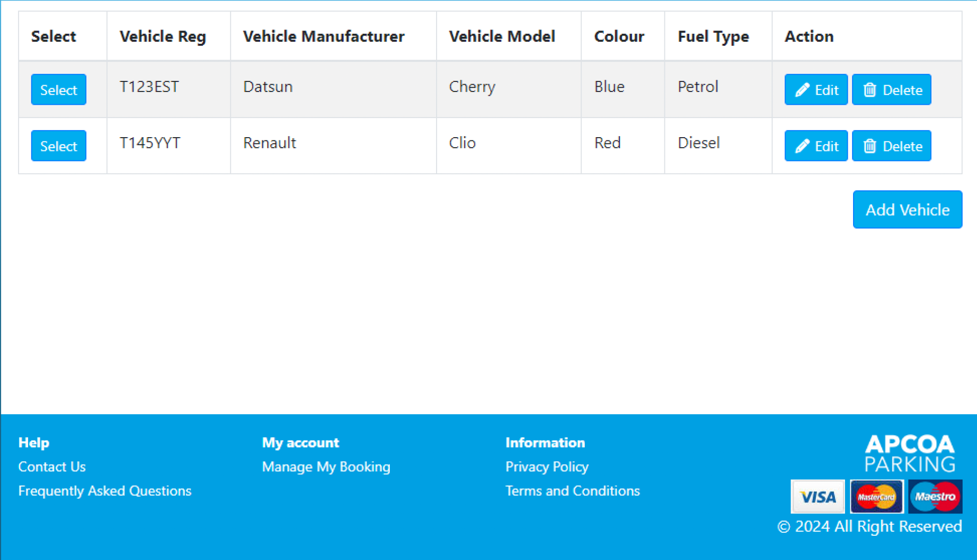Click the trash icon for Renault Clio

point(870,146)
